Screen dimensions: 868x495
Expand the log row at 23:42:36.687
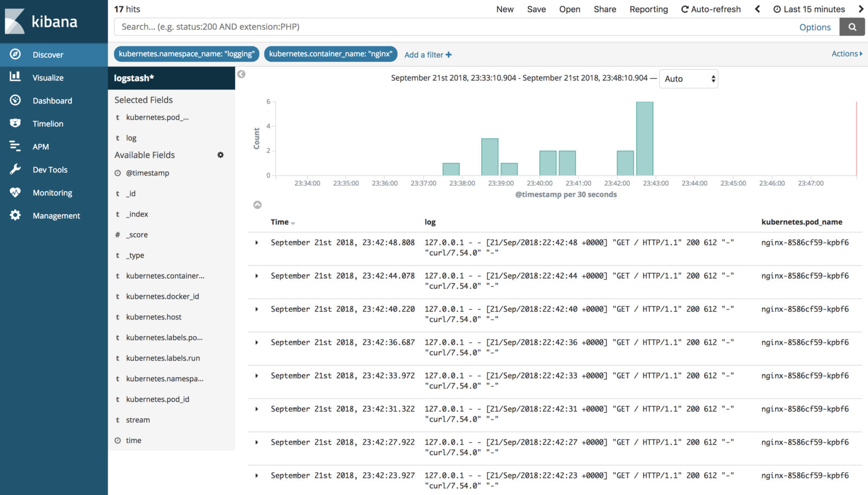[x=257, y=343]
